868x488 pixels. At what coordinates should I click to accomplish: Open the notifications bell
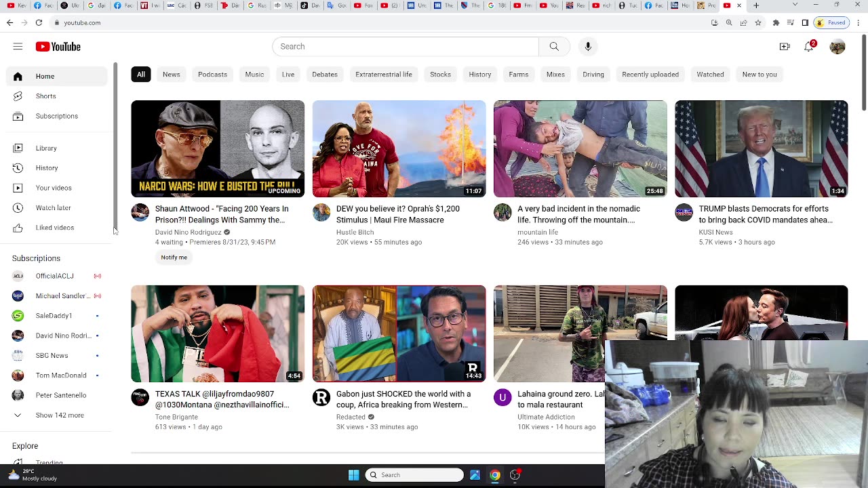tap(809, 46)
